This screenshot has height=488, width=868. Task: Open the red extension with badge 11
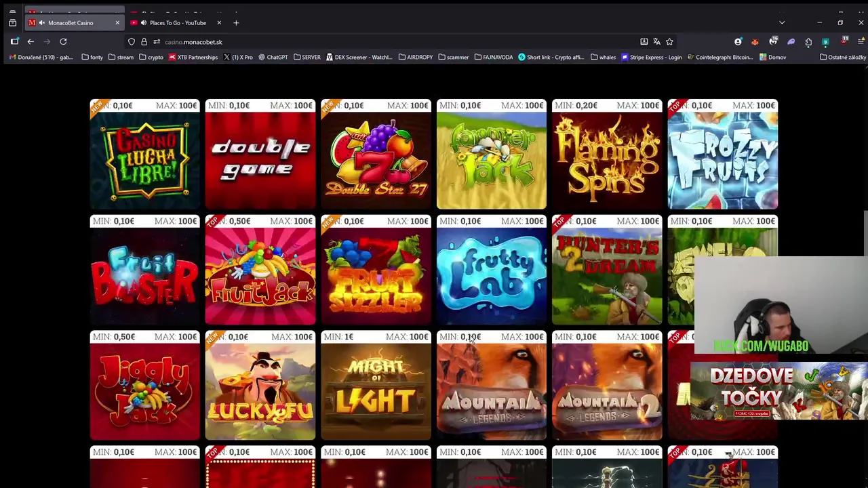tap(844, 42)
